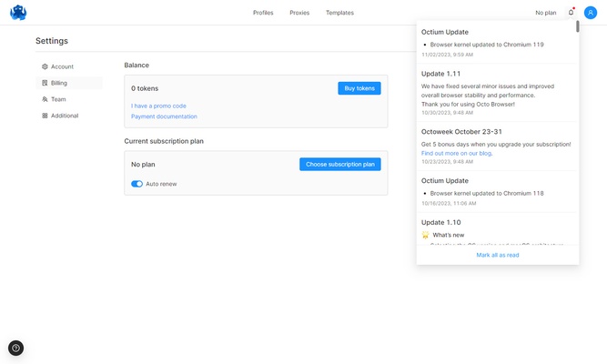The image size is (607, 364).
Task: Click the Update 1.11 notification title
Action: [x=440, y=74]
